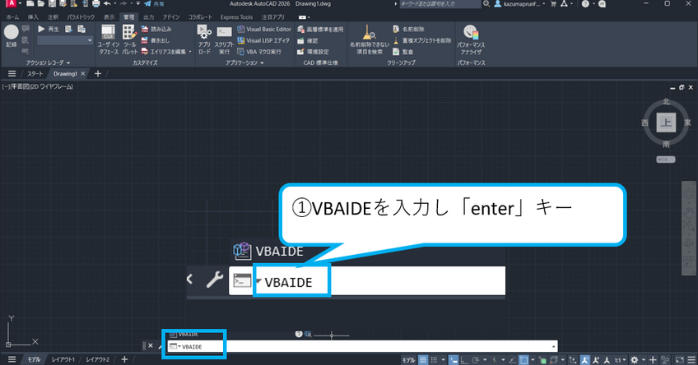698x365 pixels.
Task: Open the object snap settings dropdown arrow
Action: click(533, 360)
